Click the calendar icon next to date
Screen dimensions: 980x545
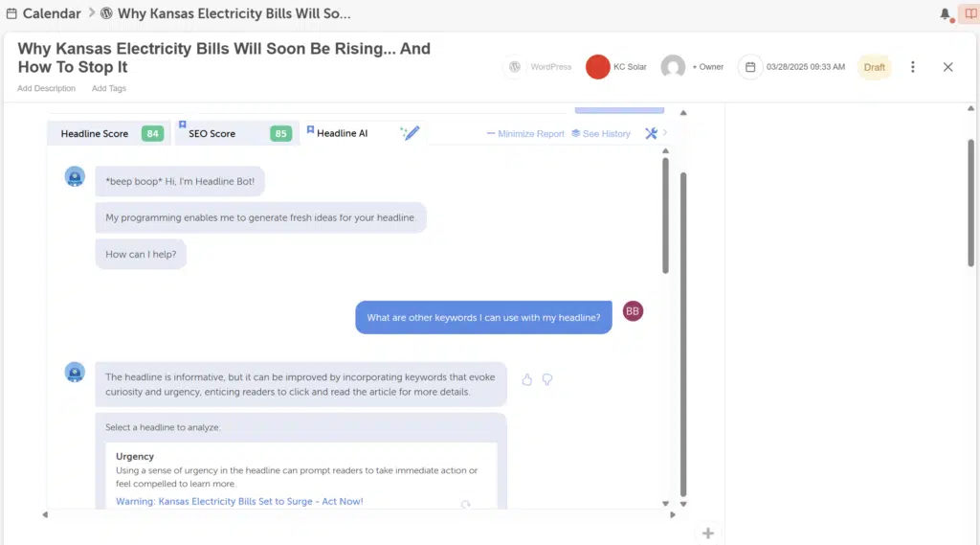750,67
